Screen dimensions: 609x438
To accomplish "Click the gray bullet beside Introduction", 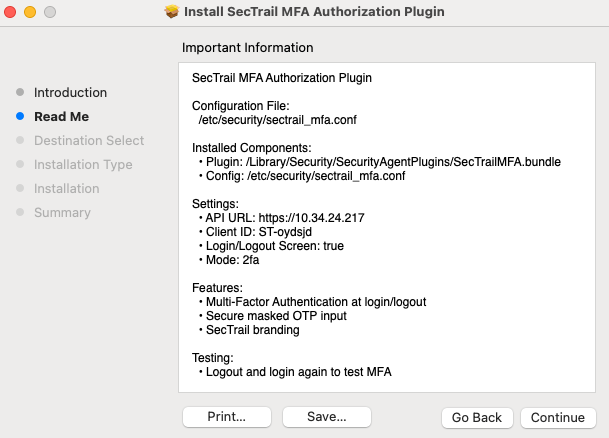I will pyautogui.click(x=20, y=92).
